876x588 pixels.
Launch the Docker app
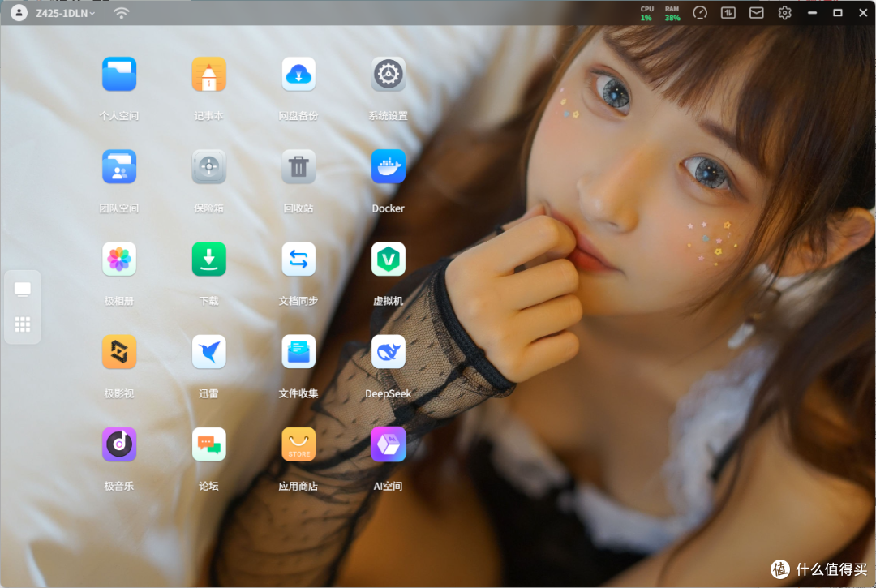point(389,167)
